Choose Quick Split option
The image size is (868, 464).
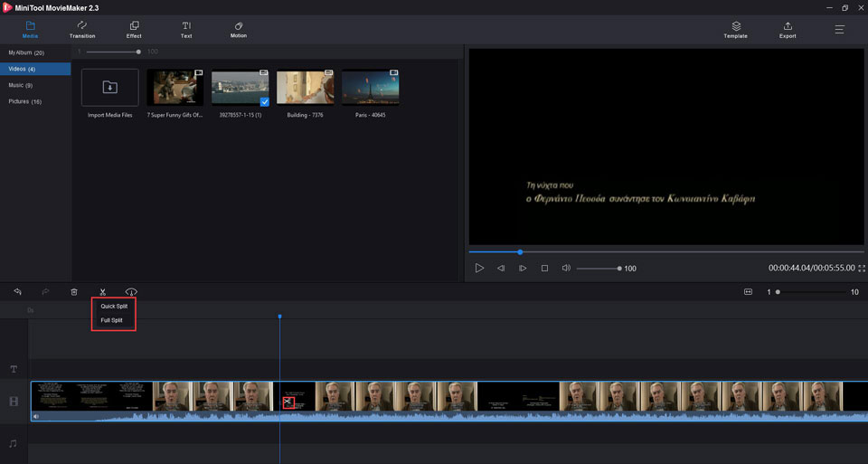tap(114, 307)
